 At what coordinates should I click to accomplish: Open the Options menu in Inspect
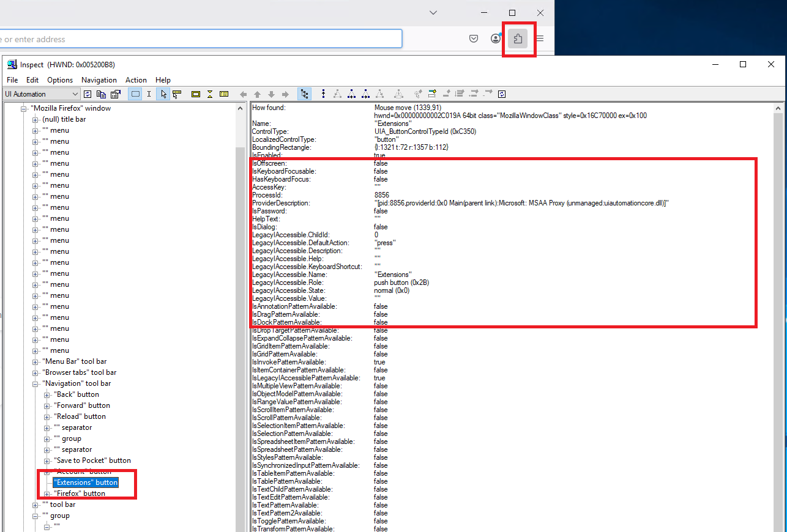tap(60, 80)
